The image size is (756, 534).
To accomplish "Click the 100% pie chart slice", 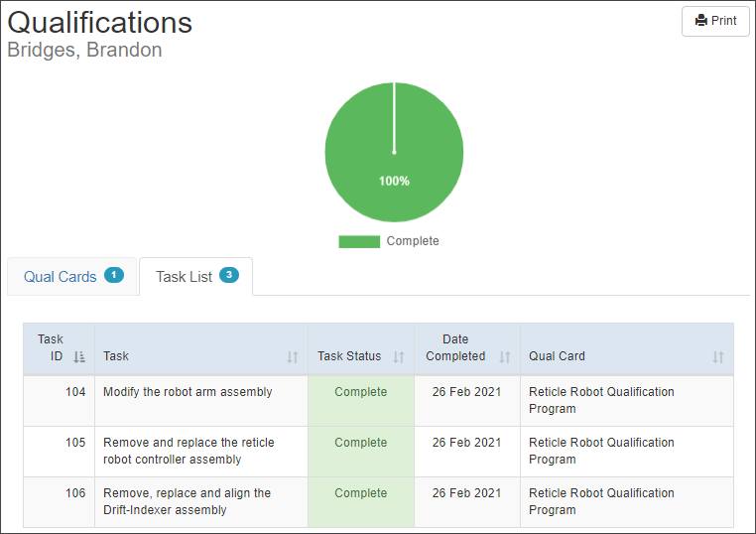I will (x=395, y=153).
